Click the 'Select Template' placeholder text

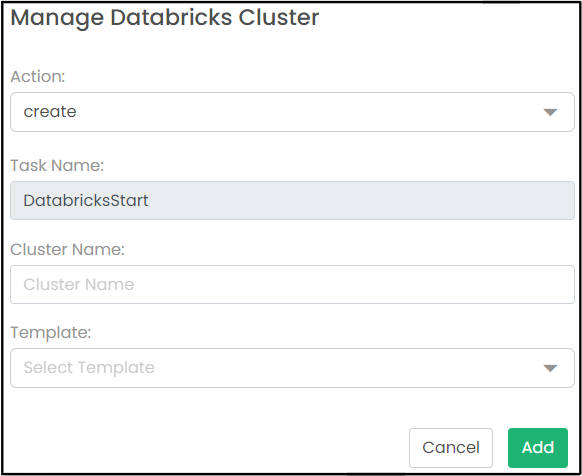(89, 368)
